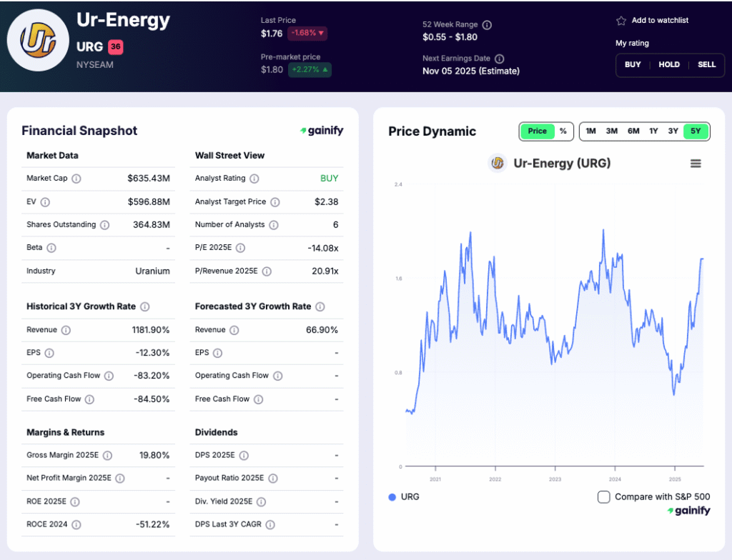
Task: Select the 5Y time range
Action: coord(695,131)
